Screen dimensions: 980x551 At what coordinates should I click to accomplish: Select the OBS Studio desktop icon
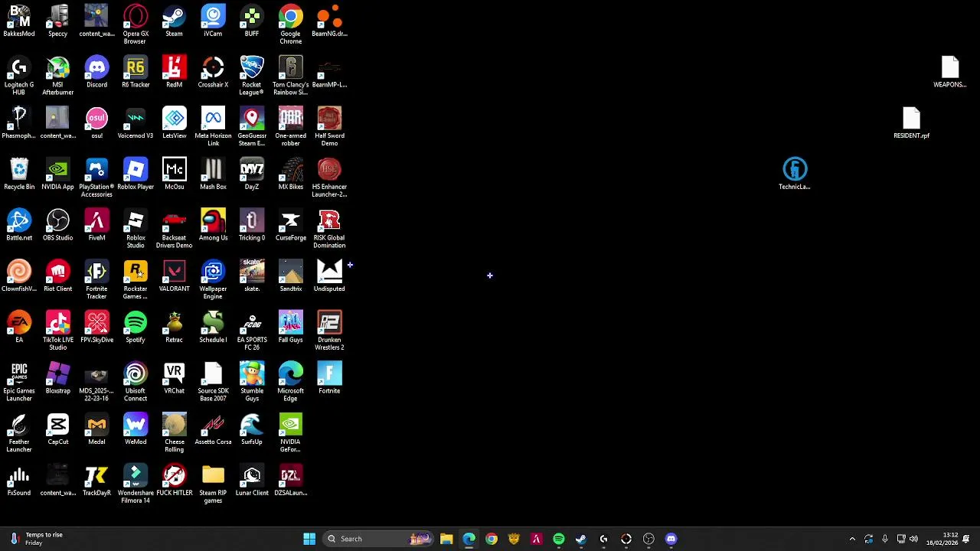[58, 225]
